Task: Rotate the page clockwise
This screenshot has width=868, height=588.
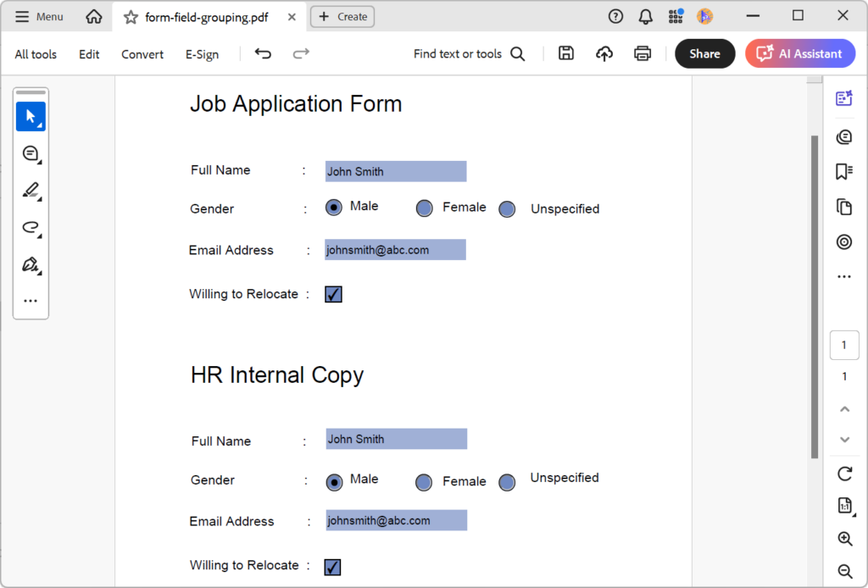Action: click(x=844, y=474)
